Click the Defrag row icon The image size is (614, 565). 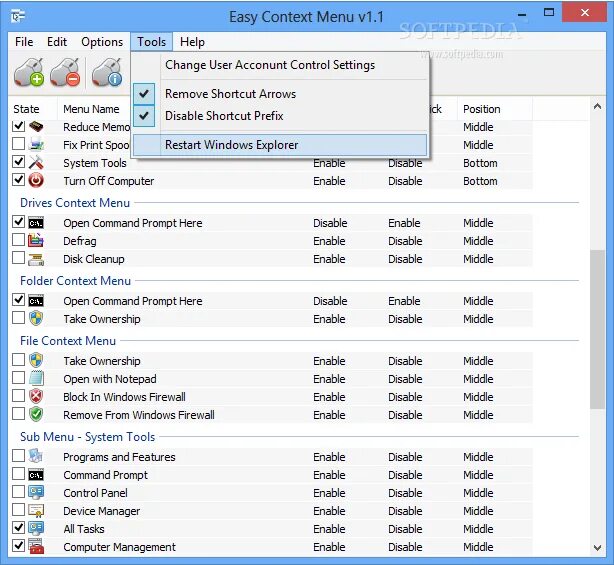pos(36,240)
